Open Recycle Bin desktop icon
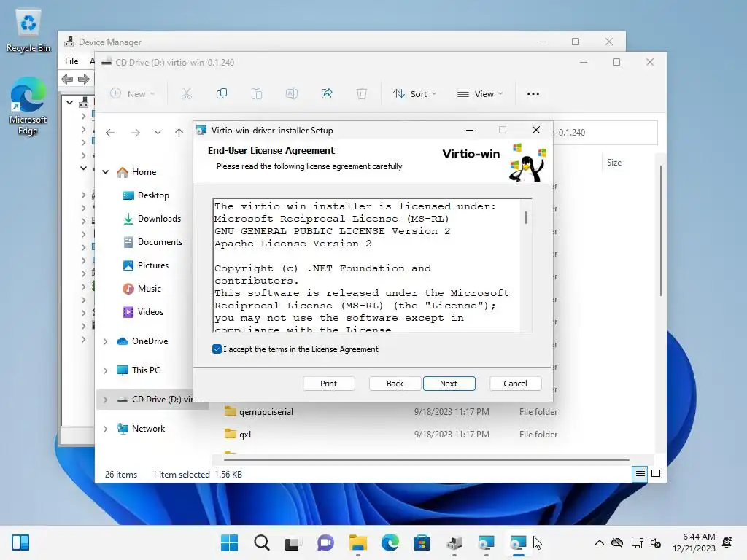 point(28,32)
